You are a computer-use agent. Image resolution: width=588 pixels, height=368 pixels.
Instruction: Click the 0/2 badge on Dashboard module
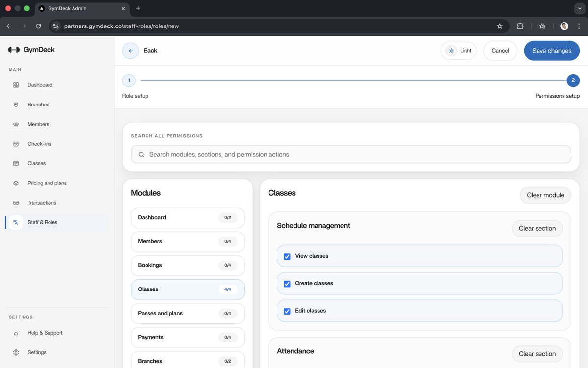(228, 217)
